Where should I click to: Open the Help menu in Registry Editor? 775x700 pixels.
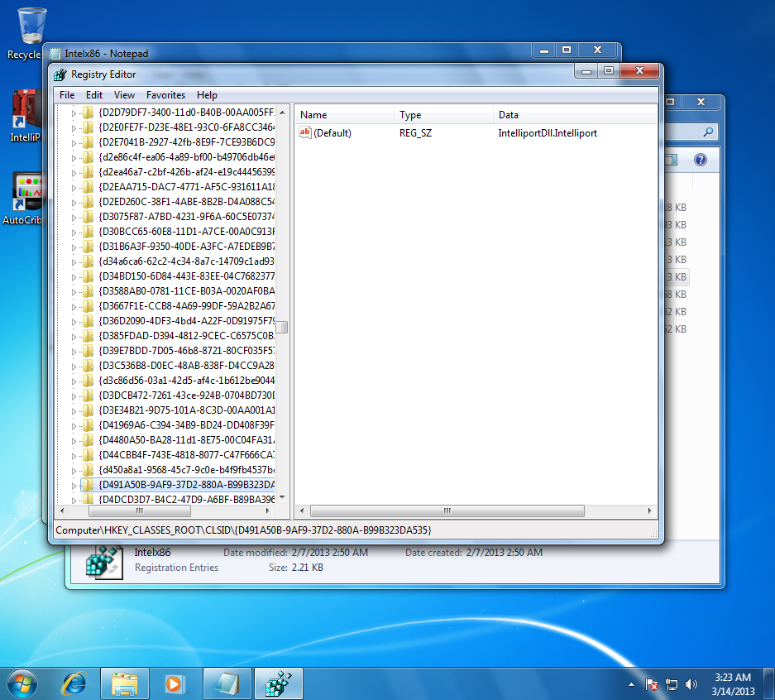[x=207, y=95]
